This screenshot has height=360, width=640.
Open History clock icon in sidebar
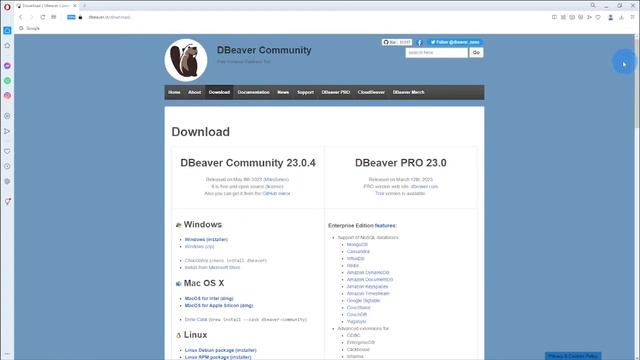[7, 167]
